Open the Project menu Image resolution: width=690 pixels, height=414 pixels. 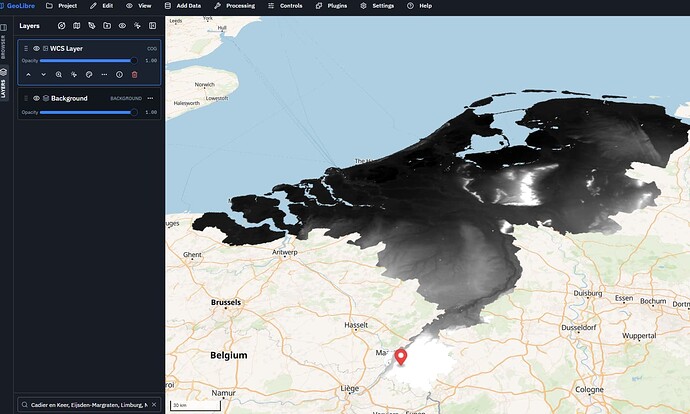(x=62, y=6)
